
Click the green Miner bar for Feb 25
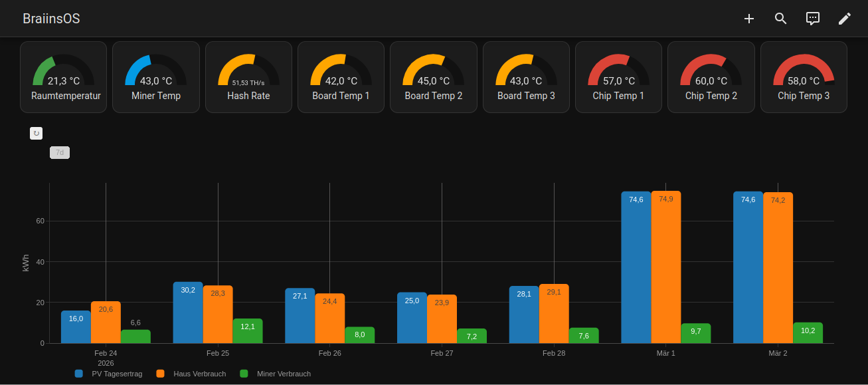point(247,331)
